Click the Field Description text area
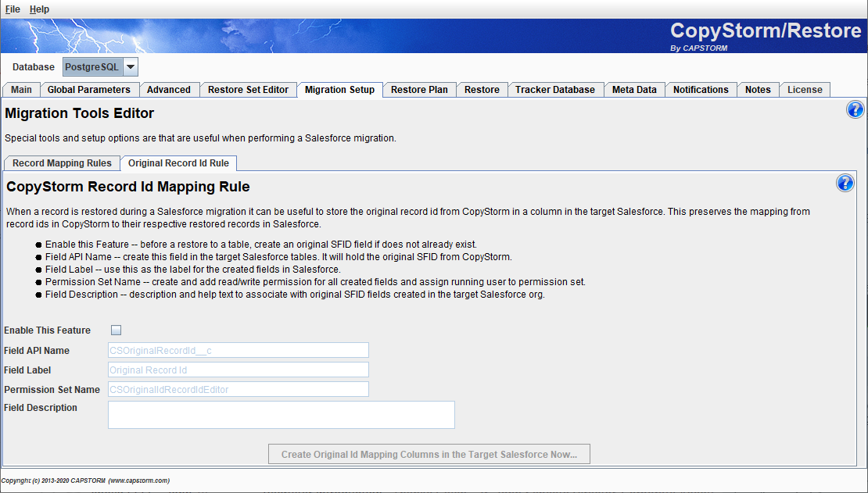 point(282,415)
